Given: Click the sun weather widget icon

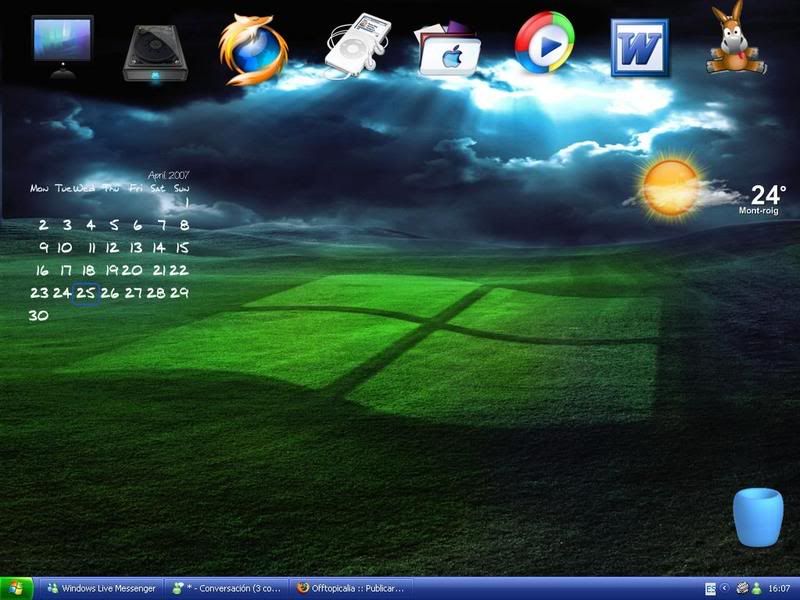Looking at the screenshot, I should click(669, 188).
